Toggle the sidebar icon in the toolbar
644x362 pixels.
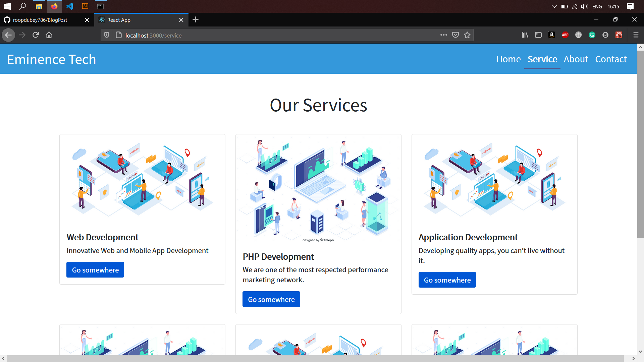(x=538, y=35)
